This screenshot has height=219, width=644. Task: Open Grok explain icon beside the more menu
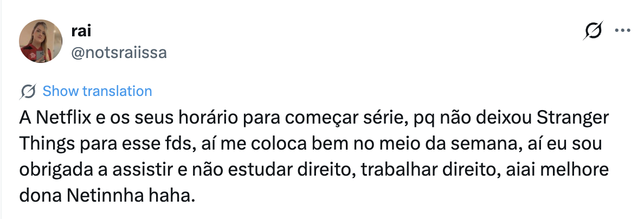[593, 31]
